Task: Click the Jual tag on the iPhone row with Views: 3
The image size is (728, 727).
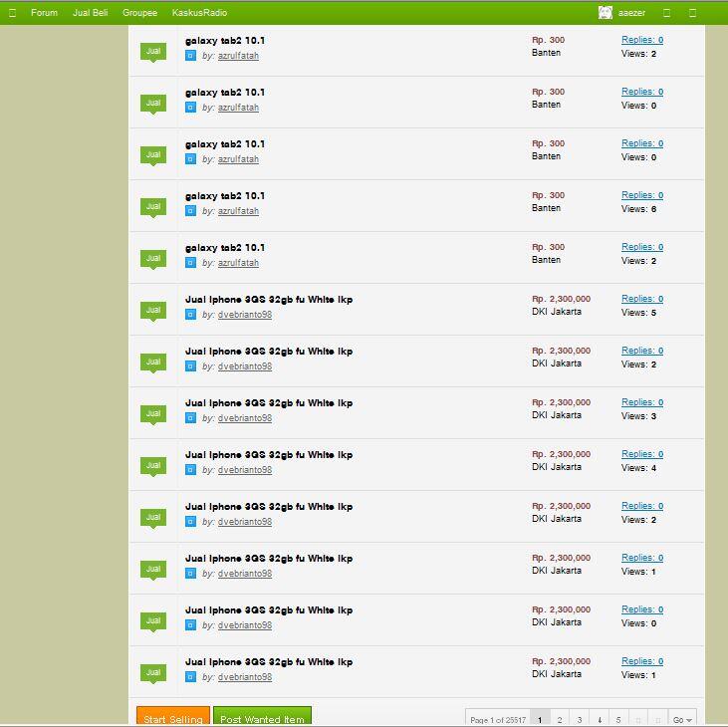Action: pos(153,414)
